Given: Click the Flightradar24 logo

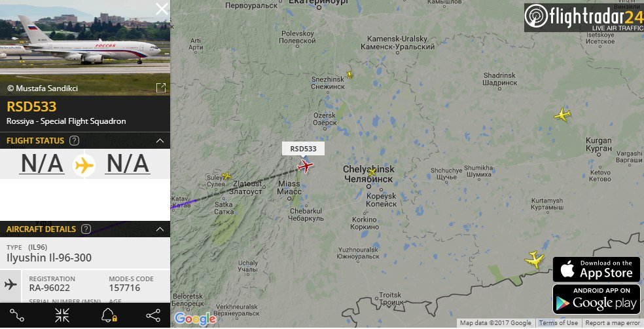Looking at the screenshot, I should pos(584,18).
